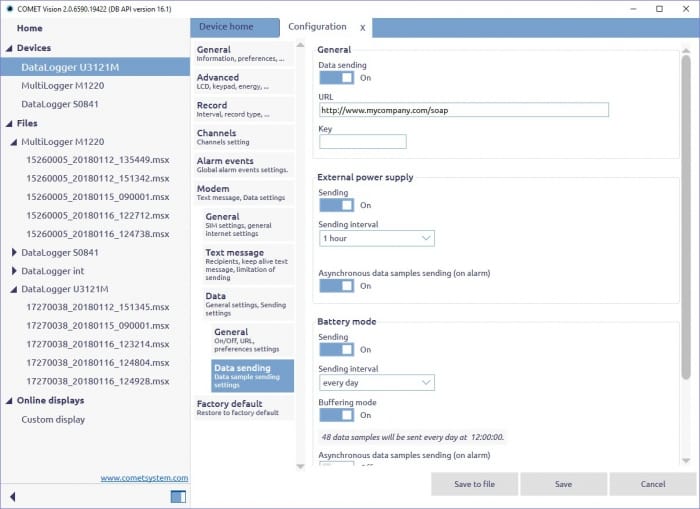700x509 pixels.
Task: Expand the DataLogger S0841 files node
Action: click(14, 253)
